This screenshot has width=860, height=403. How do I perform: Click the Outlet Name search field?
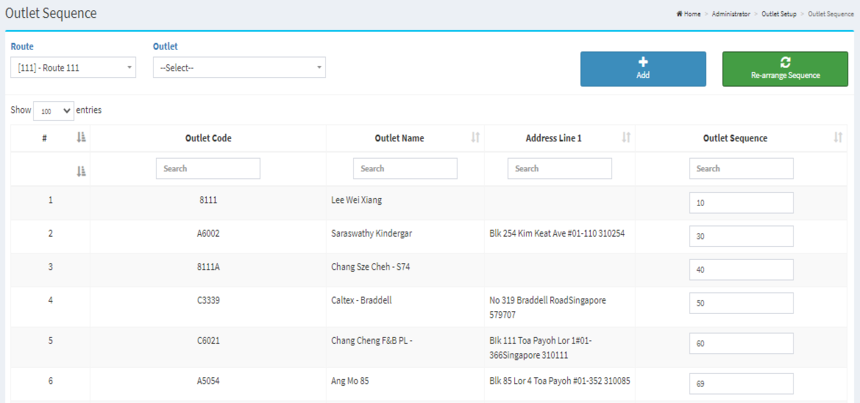pos(405,169)
